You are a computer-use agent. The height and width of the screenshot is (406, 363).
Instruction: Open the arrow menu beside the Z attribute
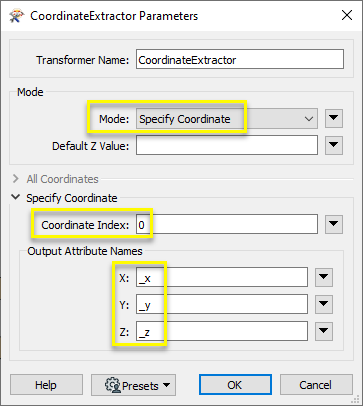[324, 331]
